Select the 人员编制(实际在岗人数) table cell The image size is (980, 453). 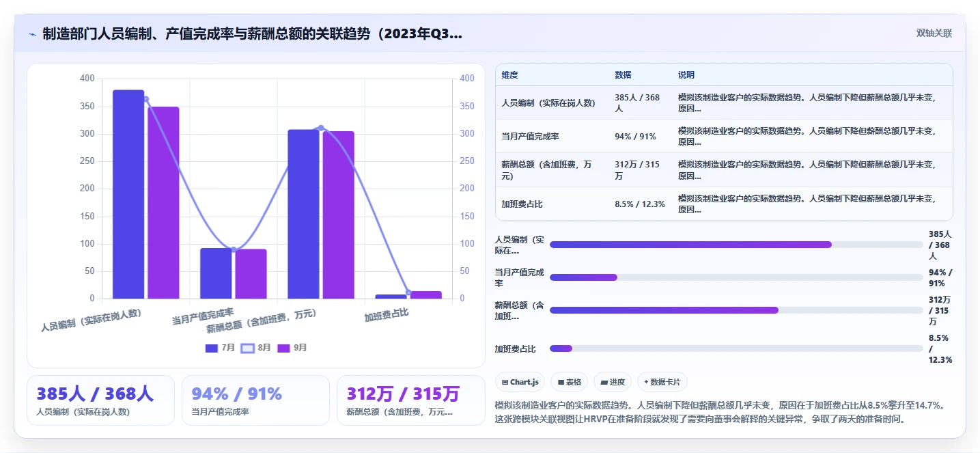(x=552, y=103)
